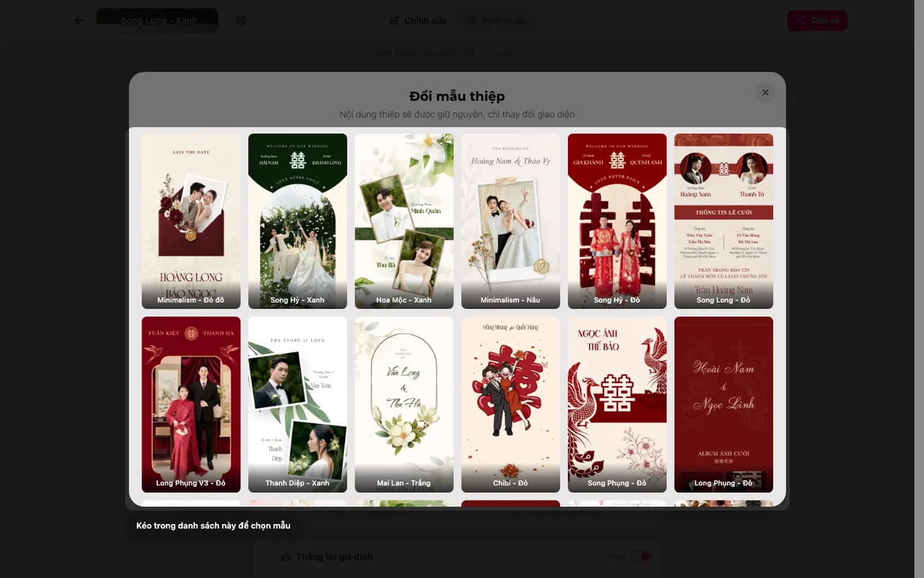Pick the Song Phụng - Đỏ template
The width and height of the screenshot is (924, 578).
(x=617, y=405)
